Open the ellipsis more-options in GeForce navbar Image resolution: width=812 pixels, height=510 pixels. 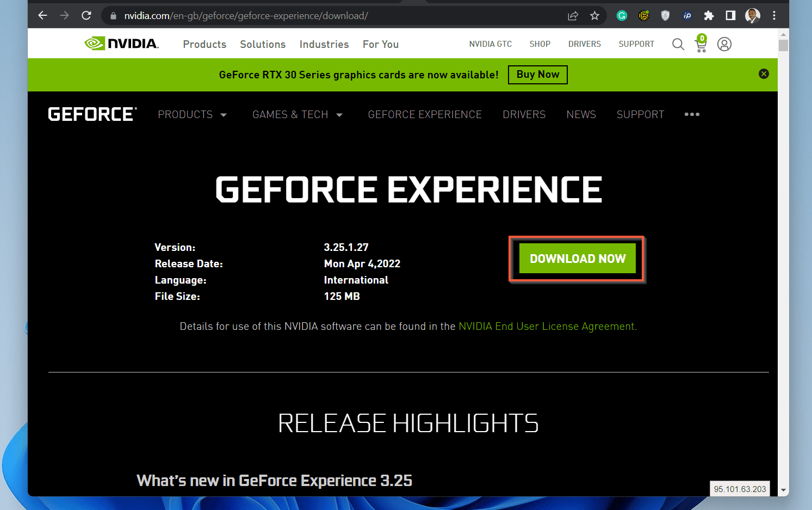pos(692,114)
